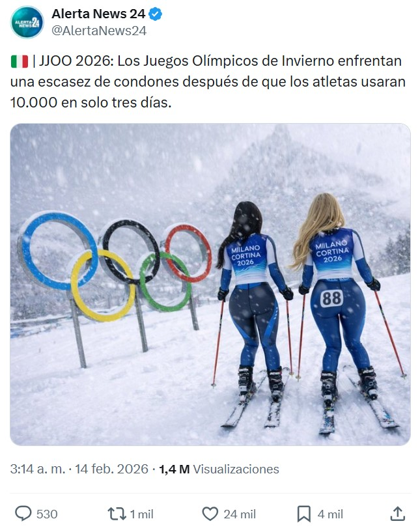Click the 1 mil reposts count
Image resolution: width=420 pixels, height=532 pixels.
click(142, 514)
